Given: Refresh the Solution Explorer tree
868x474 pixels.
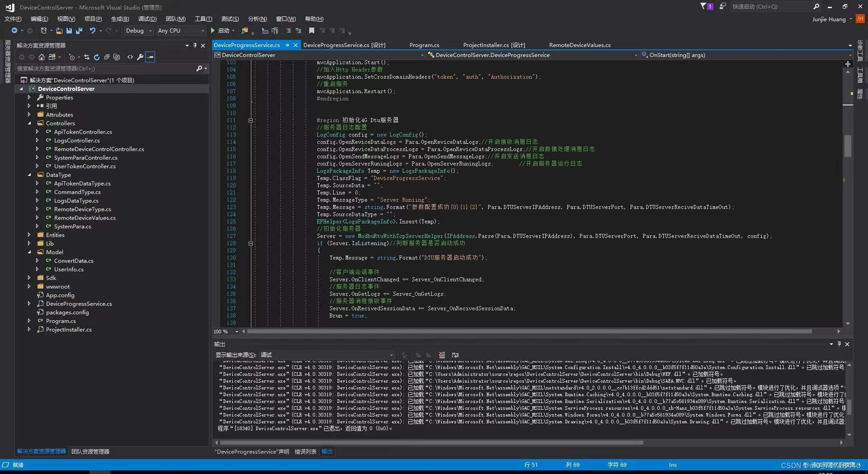Looking at the screenshot, I should coord(97,57).
